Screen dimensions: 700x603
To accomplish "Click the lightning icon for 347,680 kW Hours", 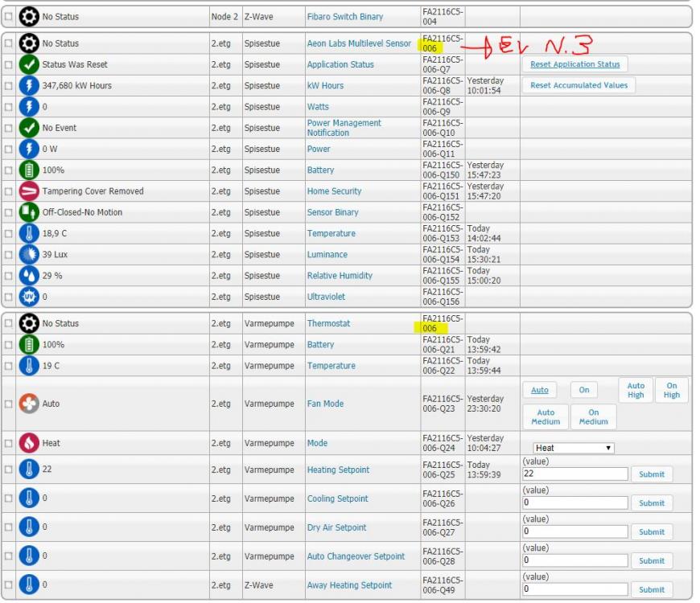I will [x=29, y=85].
